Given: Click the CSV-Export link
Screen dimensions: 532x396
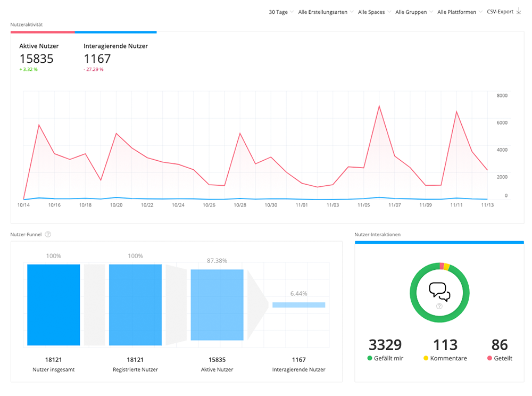Looking at the screenshot, I should tap(500, 12).
